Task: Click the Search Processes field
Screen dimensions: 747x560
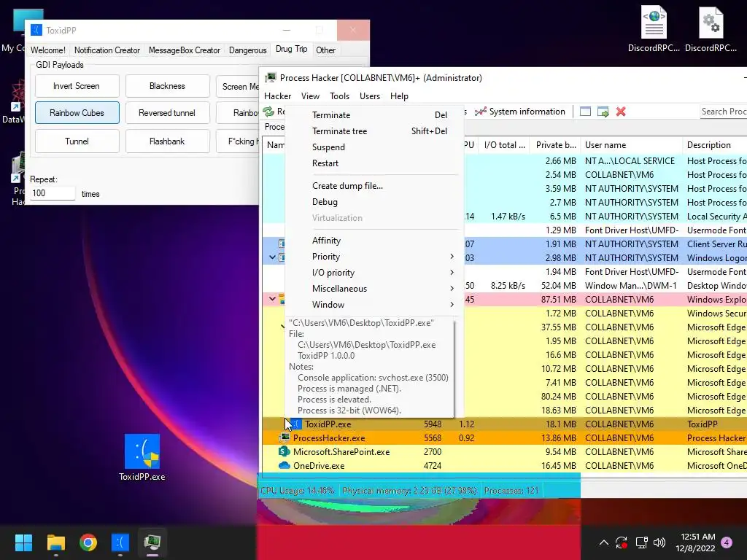Action: click(723, 112)
